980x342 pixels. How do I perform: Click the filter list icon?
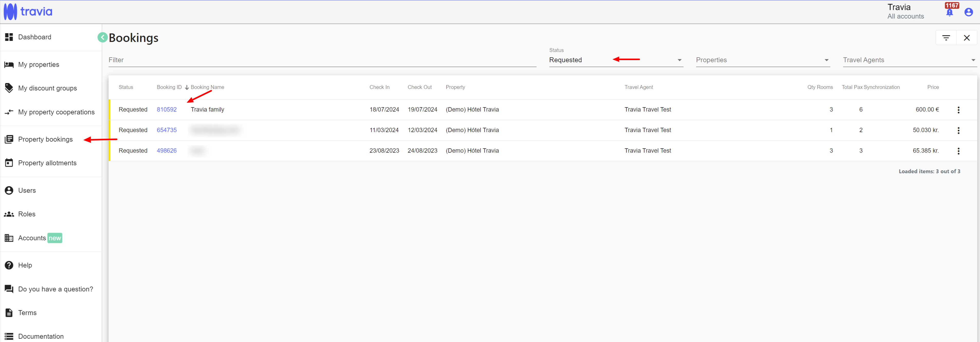(946, 38)
